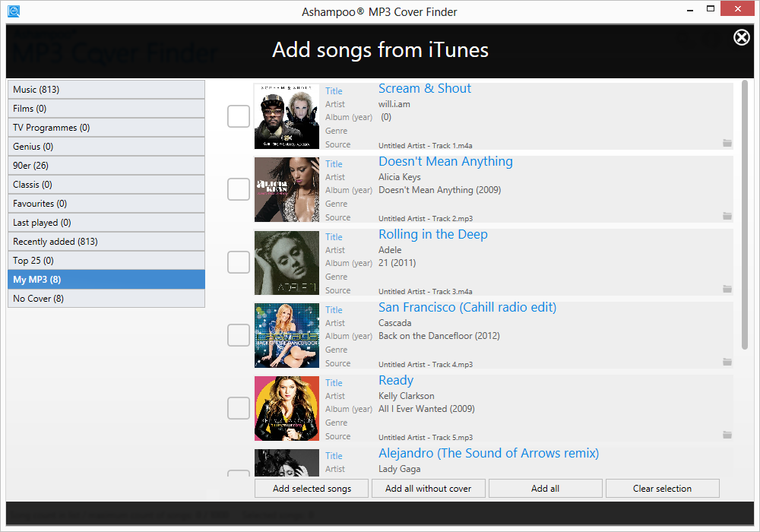Switch to Recently added (813)

click(x=106, y=241)
